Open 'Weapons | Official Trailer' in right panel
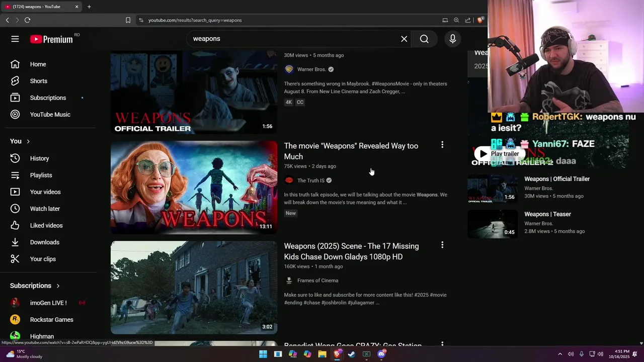This screenshot has height=362, width=644. pyautogui.click(x=557, y=179)
